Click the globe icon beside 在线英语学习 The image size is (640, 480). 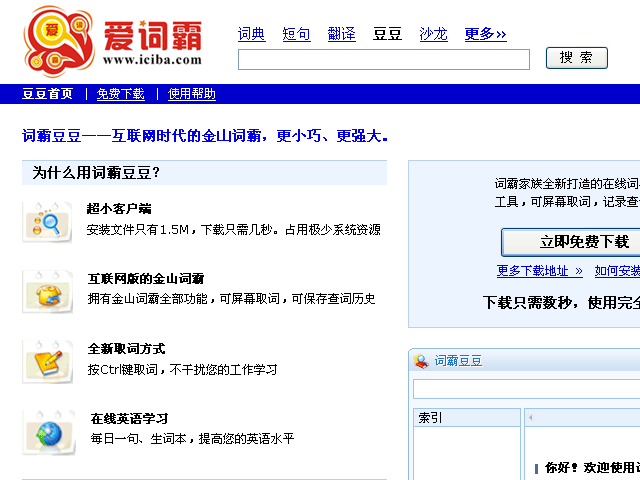pyautogui.click(x=49, y=433)
